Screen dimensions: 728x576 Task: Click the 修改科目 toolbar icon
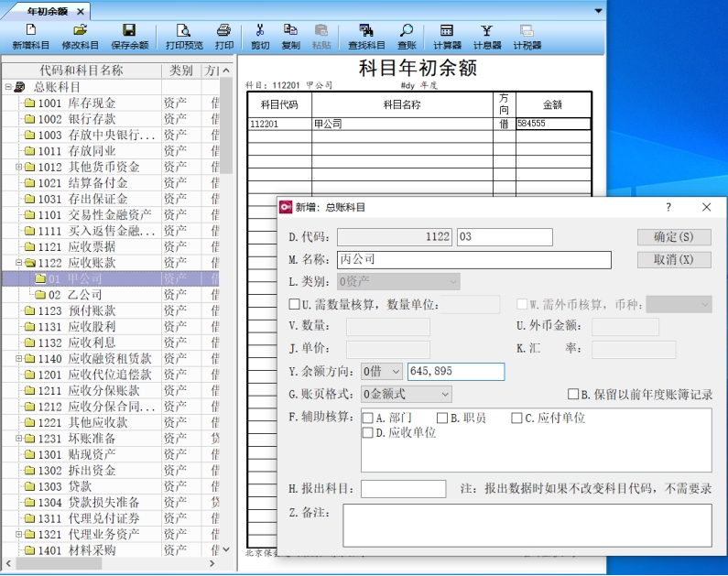[x=80, y=37]
